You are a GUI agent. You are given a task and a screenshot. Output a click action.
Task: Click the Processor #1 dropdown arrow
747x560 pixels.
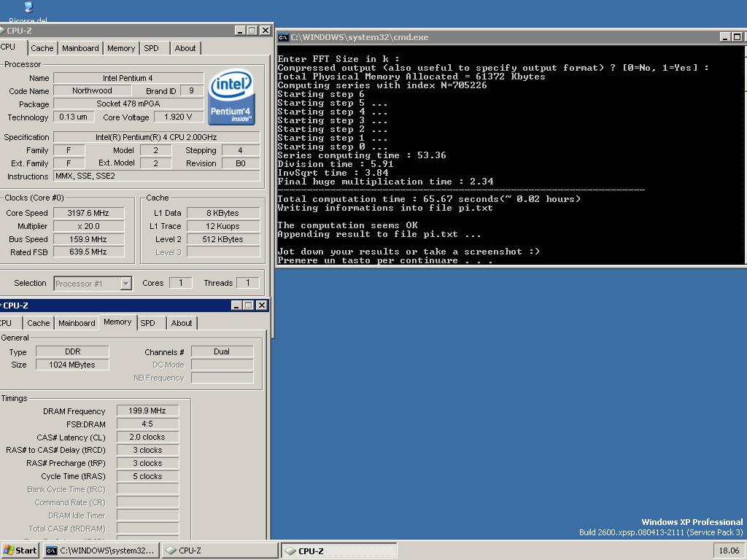[125, 284]
